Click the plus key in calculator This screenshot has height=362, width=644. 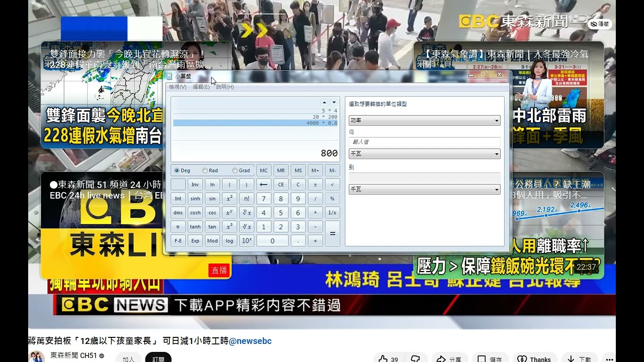click(315, 241)
